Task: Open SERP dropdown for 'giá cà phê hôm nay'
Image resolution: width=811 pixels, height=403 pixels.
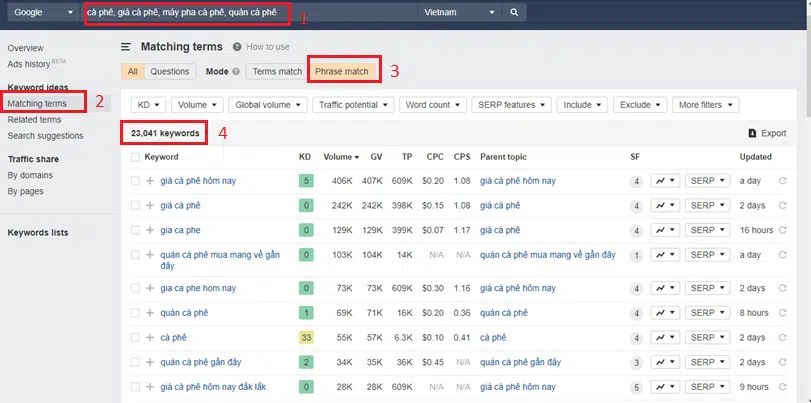Action: pos(708,181)
